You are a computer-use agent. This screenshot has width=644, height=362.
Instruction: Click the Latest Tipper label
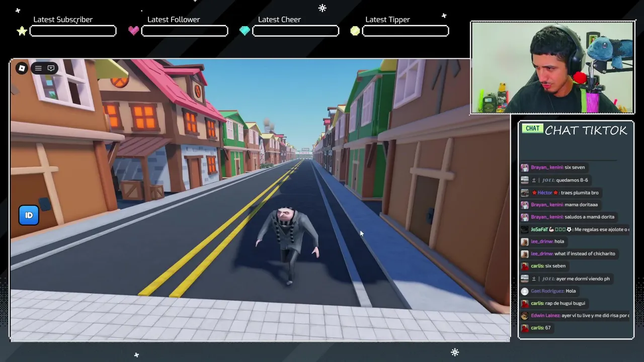pyautogui.click(x=387, y=20)
